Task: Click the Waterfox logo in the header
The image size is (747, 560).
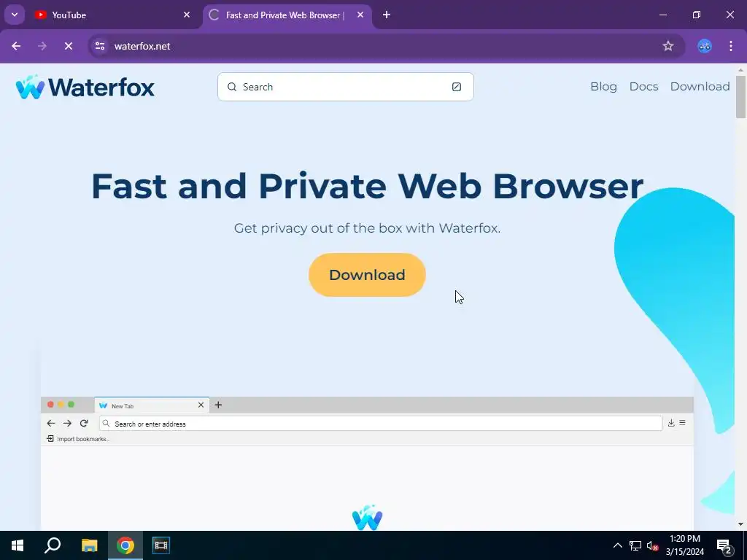Action: 85,87
